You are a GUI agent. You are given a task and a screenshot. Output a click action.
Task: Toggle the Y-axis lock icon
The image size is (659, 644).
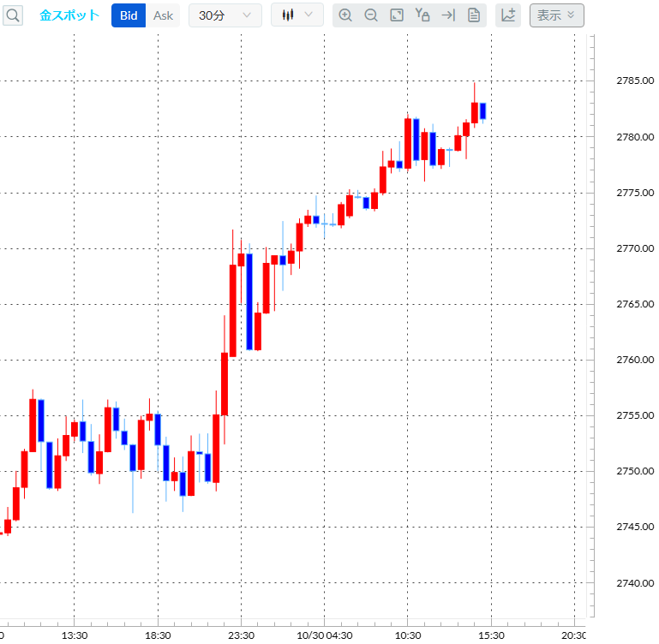click(x=422, y=15)
